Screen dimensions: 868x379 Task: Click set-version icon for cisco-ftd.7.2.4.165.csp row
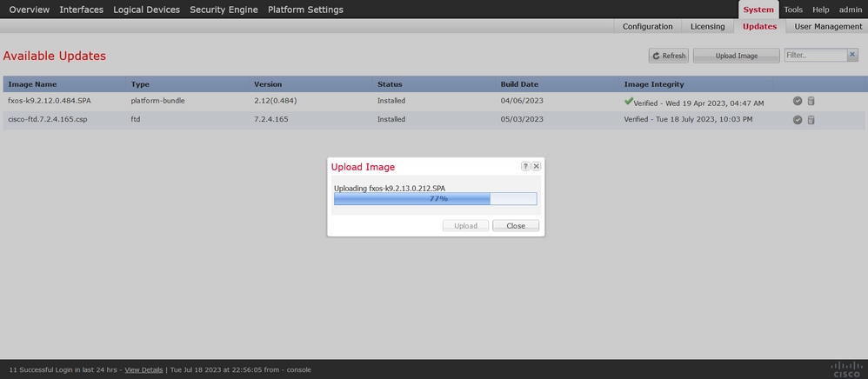coord(798,119)
